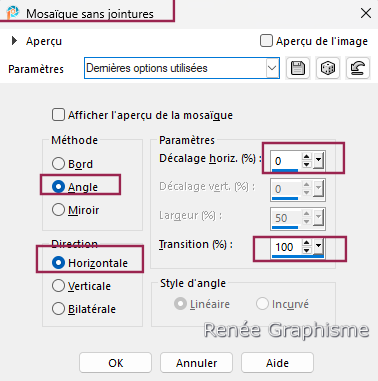
Task: Open the Décalage horiz. slider popup arrow
Action: point(318,160)
